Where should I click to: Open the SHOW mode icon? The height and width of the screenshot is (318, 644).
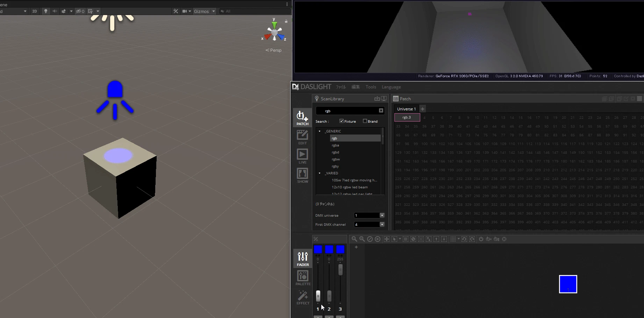302,175
